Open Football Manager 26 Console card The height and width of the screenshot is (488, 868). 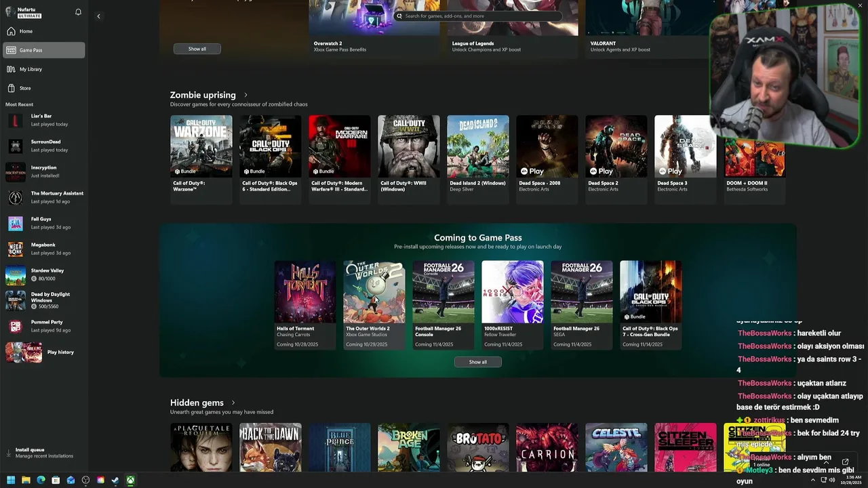[x=443, y=305]
